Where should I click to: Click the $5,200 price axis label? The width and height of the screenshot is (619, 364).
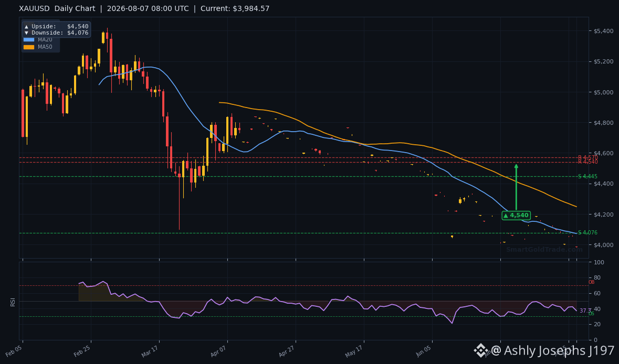(604, 62)
